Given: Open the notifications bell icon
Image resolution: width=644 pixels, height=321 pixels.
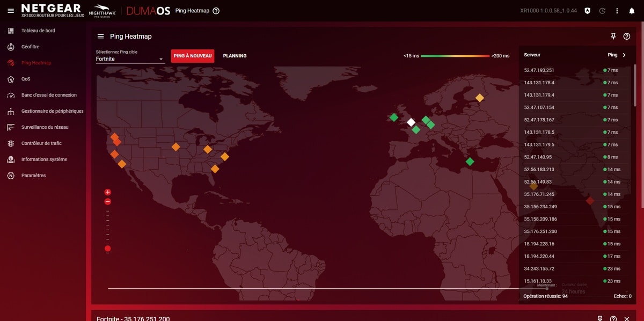Looking at the screenshot, I should pyautogui.click(x=632, y=11).
